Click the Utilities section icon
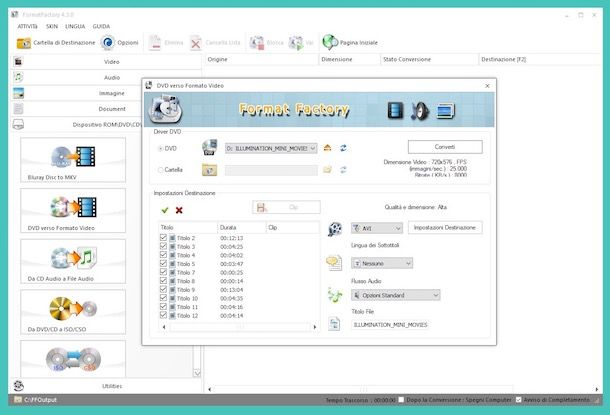This screenshot has height=415, width=610. point(19,385)
